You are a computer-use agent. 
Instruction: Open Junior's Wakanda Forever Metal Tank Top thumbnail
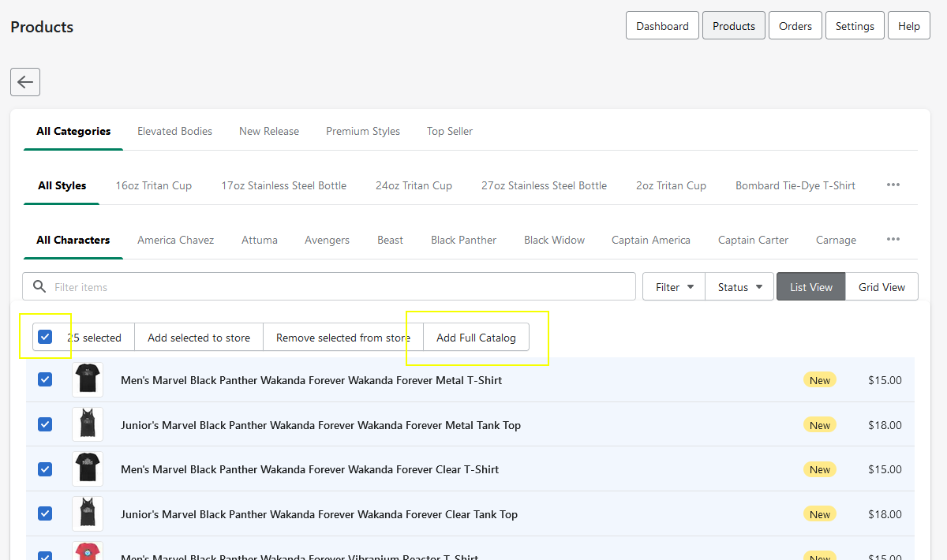tap(88, 424)
